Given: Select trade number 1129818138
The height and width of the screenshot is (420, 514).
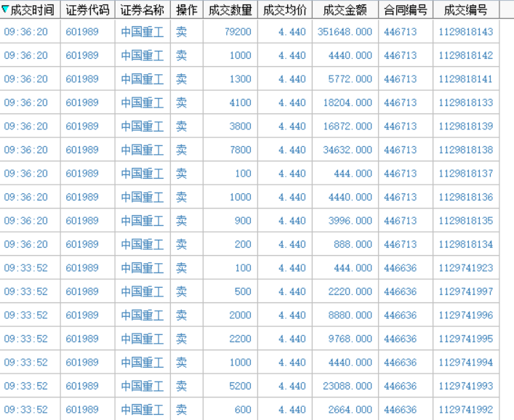Looking at the screenshot, I should 466,150.
